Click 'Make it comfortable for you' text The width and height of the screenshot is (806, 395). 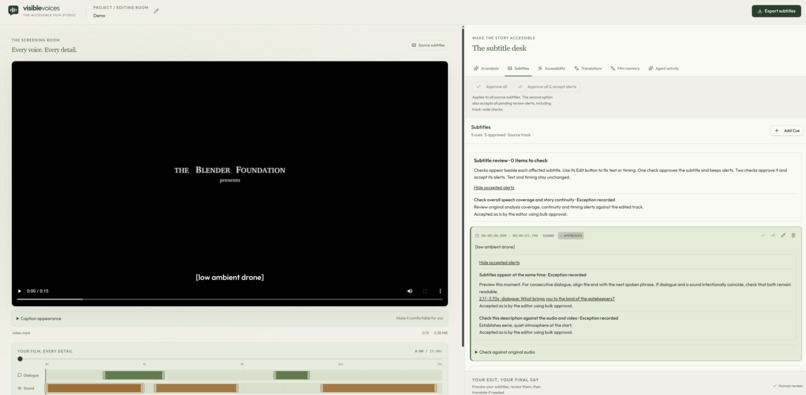pyautogui.click(x=419, y=318)
